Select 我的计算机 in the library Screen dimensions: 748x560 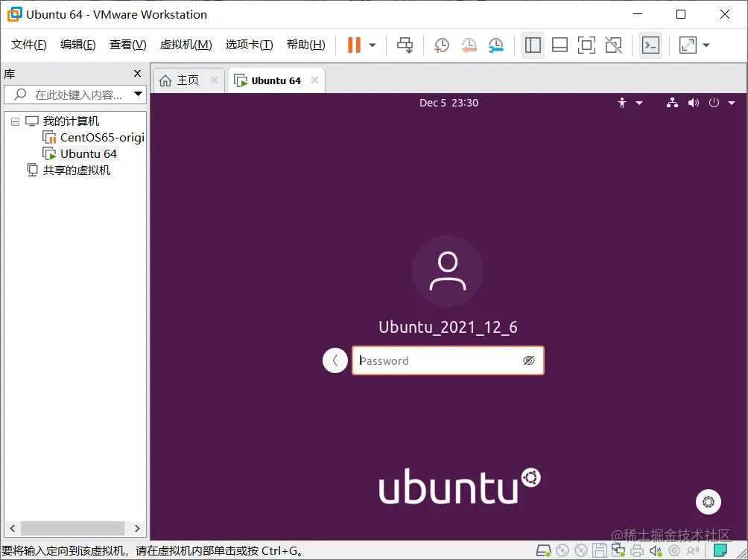pyautogui.click(x=71, y=121)
